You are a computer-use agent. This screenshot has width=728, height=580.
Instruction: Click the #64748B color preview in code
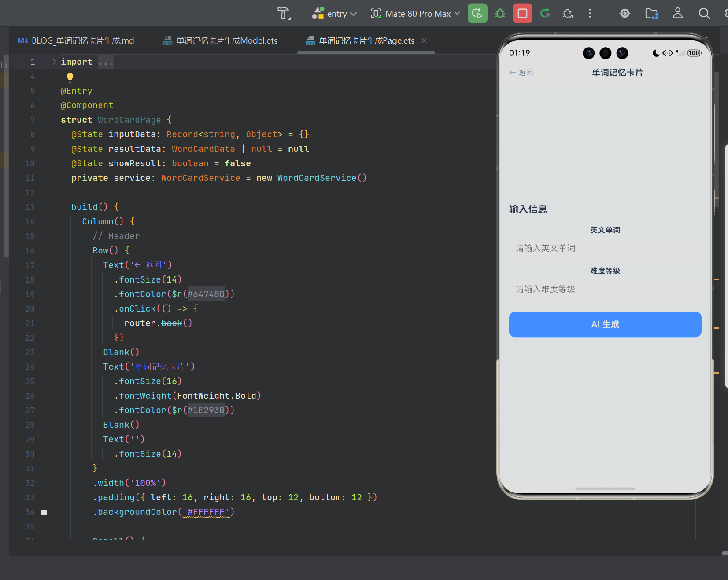click(x=206, y=294)
